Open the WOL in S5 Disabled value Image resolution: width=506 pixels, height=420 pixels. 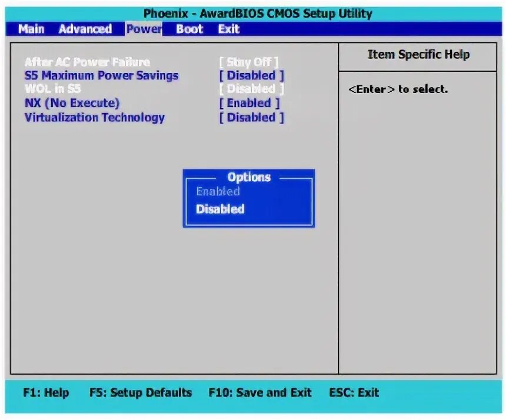click(251, 89)
